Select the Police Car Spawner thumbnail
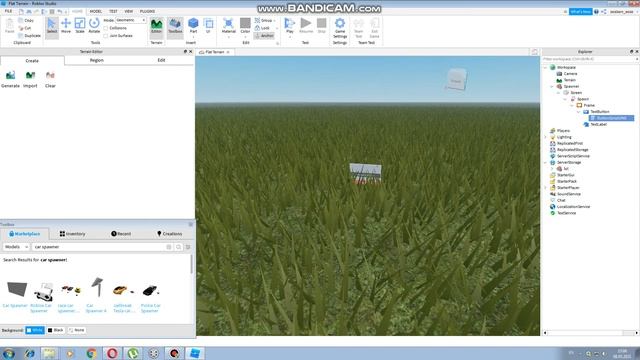Image resolution: width=640 pixels, height=360 pixels. 151,291
